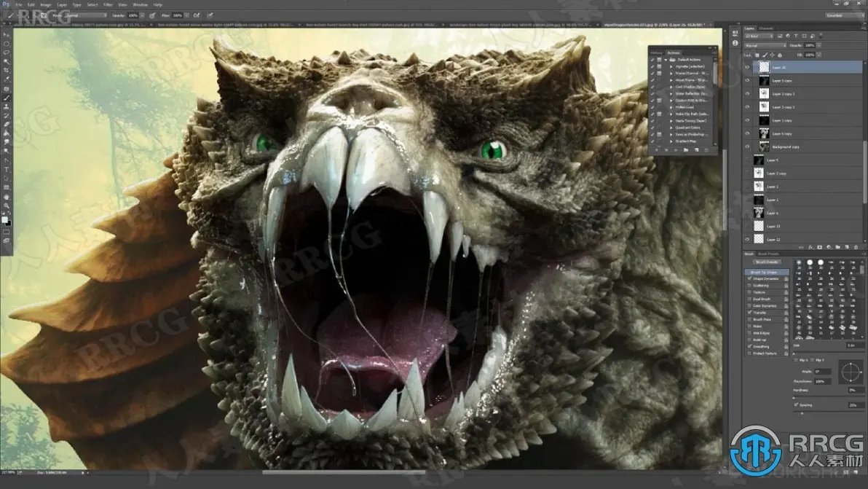Click the lock all padlock icon

(x=779, y=55)
